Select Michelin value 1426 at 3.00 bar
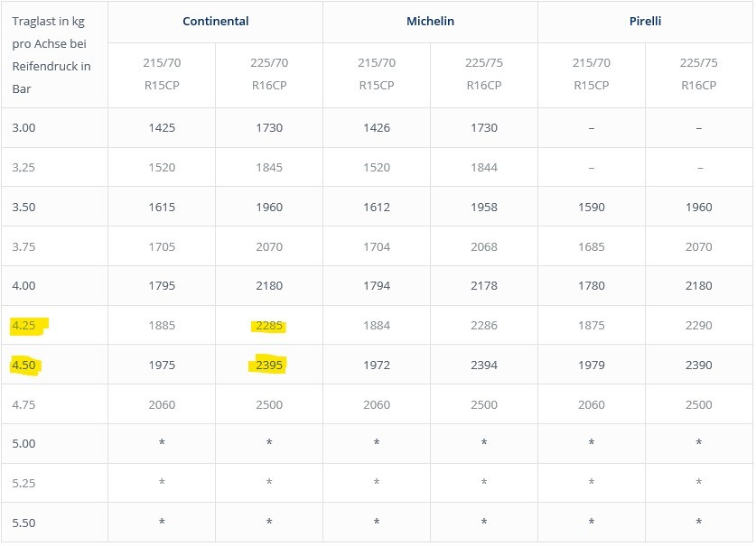Screen dimensions: 756x546 pos(377,128)
